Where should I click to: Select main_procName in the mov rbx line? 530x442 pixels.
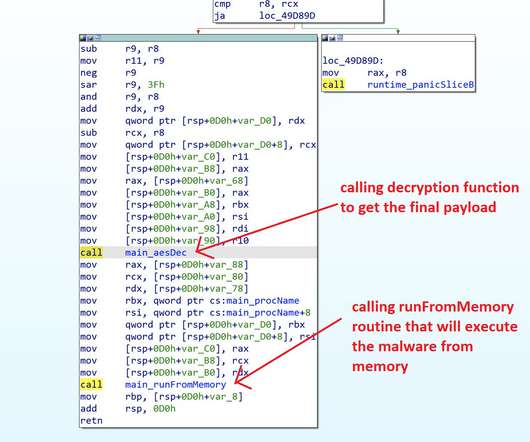(x=263, y=301)
